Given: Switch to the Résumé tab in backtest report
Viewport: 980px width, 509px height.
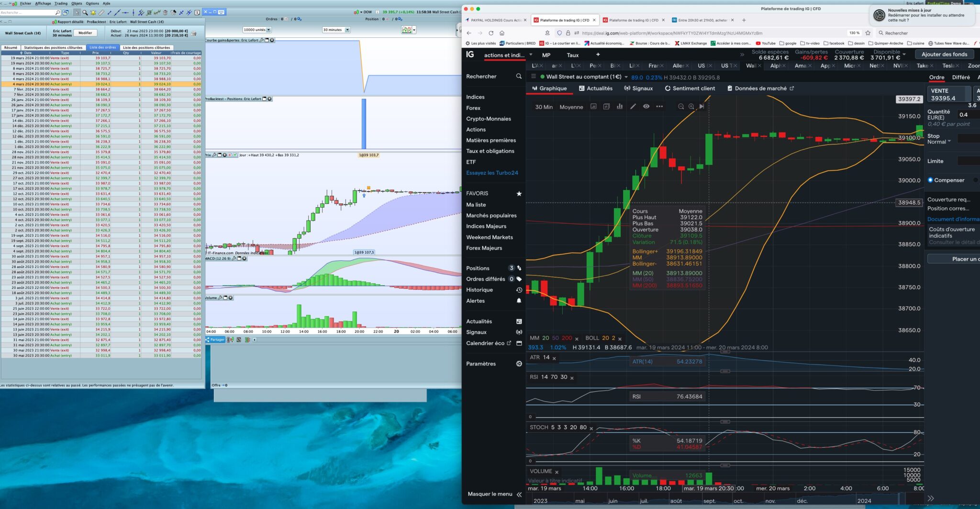Looking at the screenshot, I should coord(11,47).
